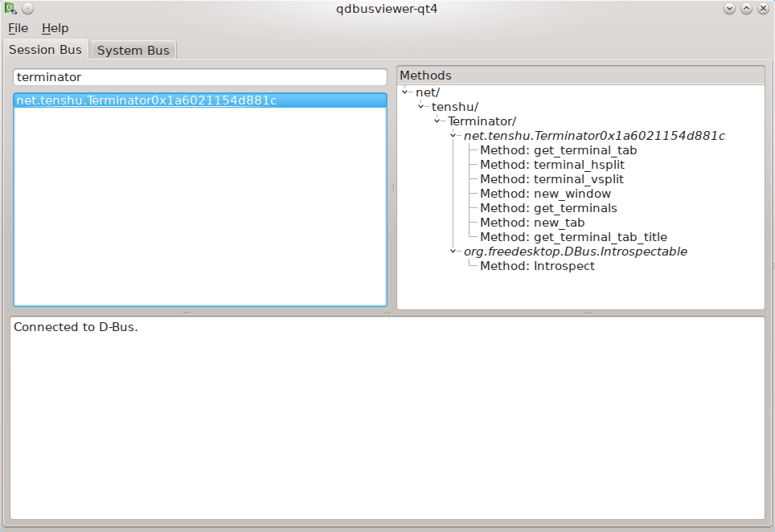The height and width of the screenshot is (532, 775).
Task: Collapse the tenshu/ tree node
Action: (421, 106)
